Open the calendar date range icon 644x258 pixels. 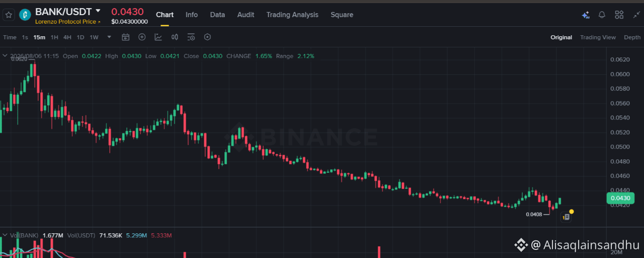126,37
